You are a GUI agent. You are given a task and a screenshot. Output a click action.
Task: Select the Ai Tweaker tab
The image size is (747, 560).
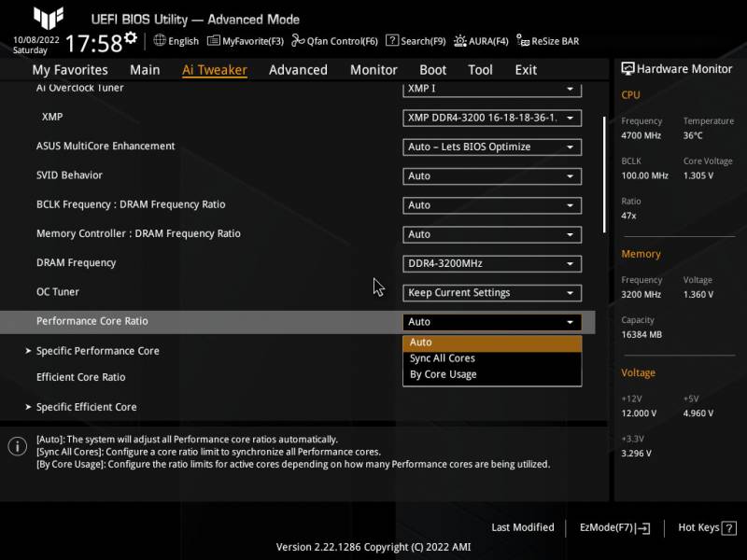tap(215, 70)
